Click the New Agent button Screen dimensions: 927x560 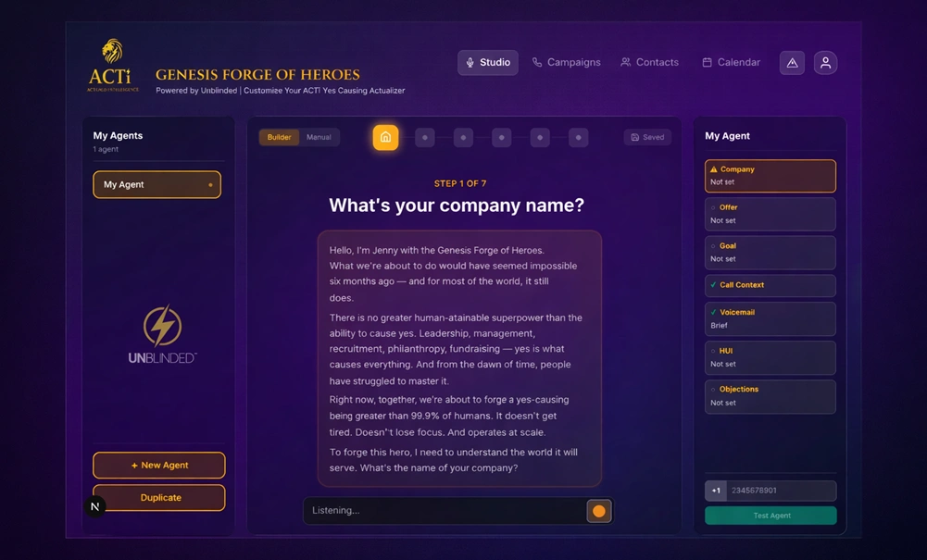pos(158,466)
